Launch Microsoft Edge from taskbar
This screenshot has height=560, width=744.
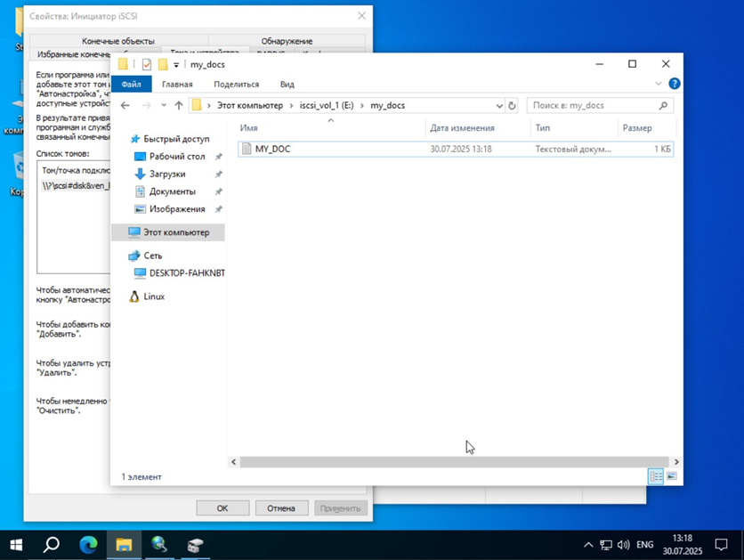point(88,545)
